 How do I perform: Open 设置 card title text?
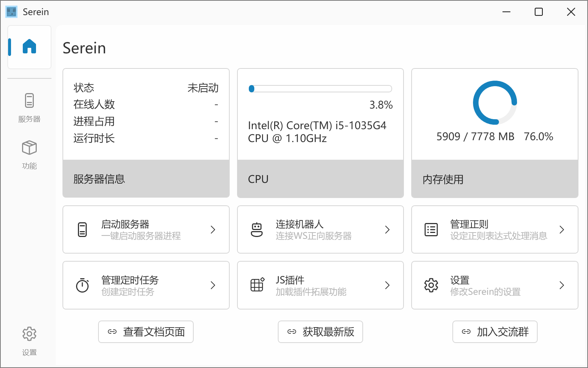coord(460,280)
